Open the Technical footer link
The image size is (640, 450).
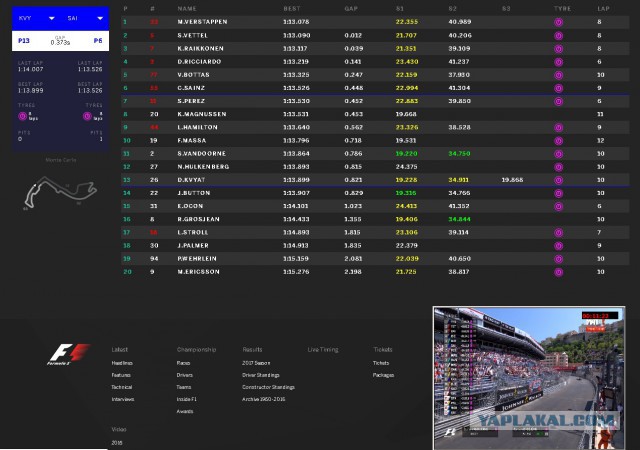click(x=122, y=387)
